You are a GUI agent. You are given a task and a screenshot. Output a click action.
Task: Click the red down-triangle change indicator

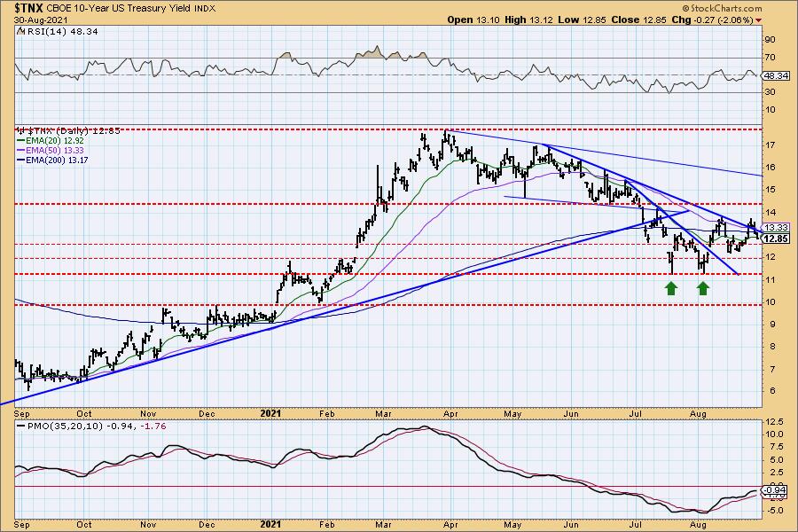click(759, 20)
